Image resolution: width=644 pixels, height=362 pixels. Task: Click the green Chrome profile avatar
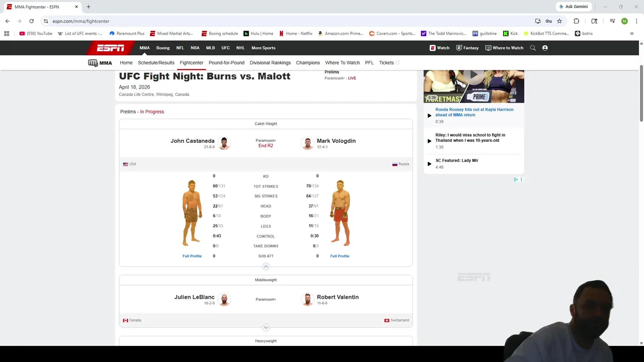624,21
